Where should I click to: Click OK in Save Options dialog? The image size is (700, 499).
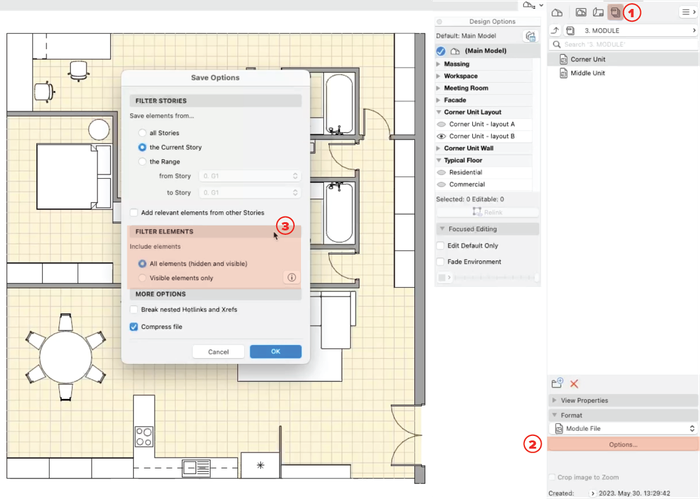(x=275, y=352)
